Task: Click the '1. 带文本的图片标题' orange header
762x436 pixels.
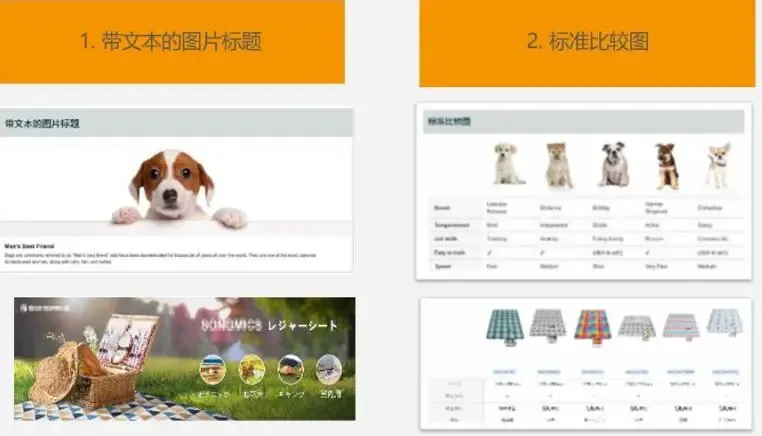Action: click(171, 42)
